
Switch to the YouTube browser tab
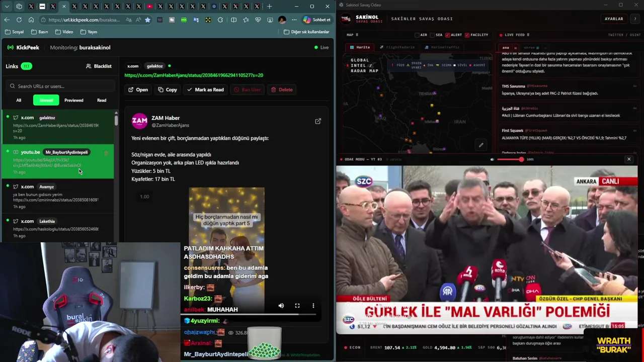click(149, 7)
